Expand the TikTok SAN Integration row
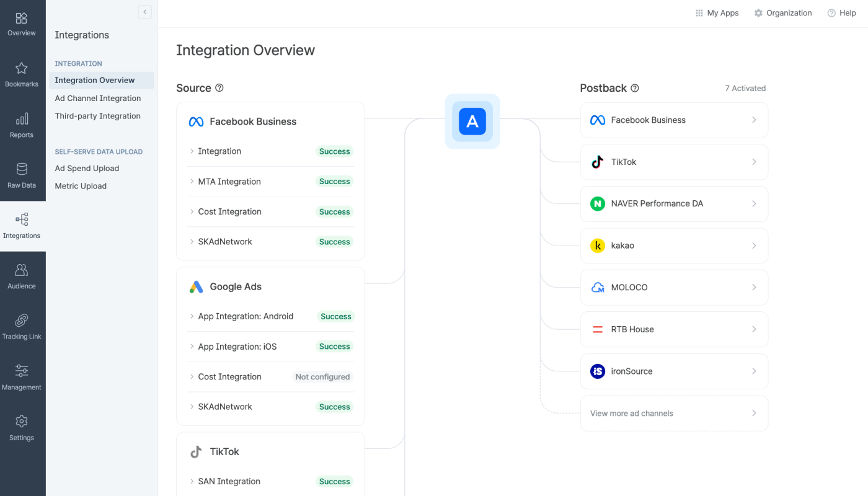This screenshot has height=496, width=868. (228, 482)
